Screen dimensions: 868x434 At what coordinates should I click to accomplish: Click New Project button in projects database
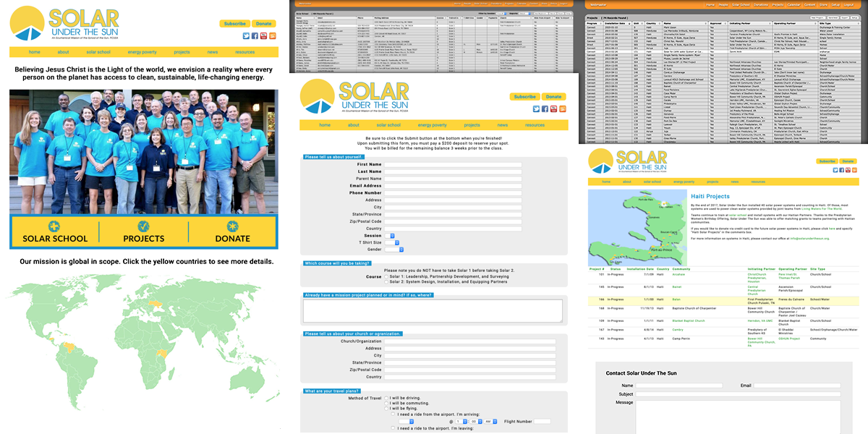(x=817, y=18)
